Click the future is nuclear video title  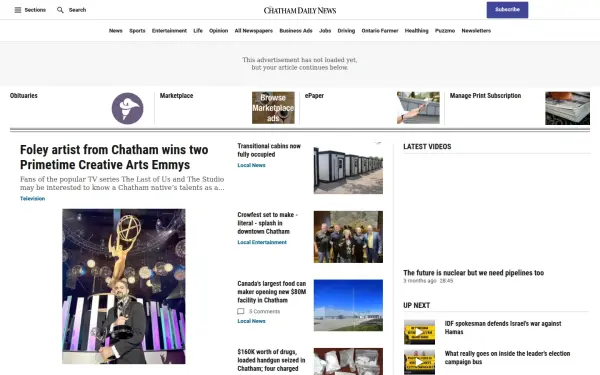473,273
